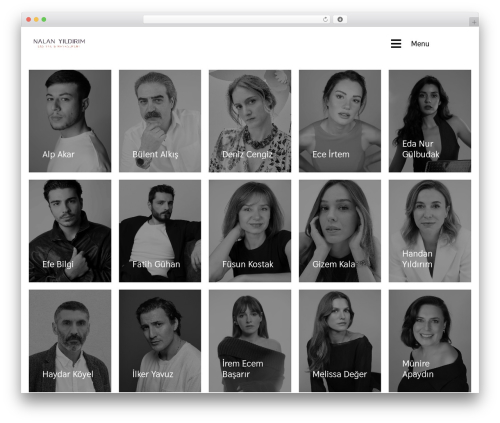Open Bülent Alkış portrait card

[160, 121]
